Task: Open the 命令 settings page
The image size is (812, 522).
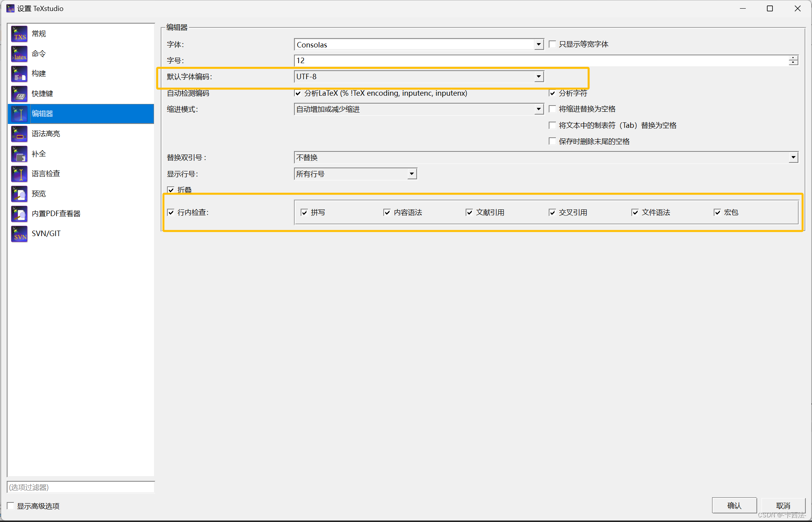Action: pos(81,54)
